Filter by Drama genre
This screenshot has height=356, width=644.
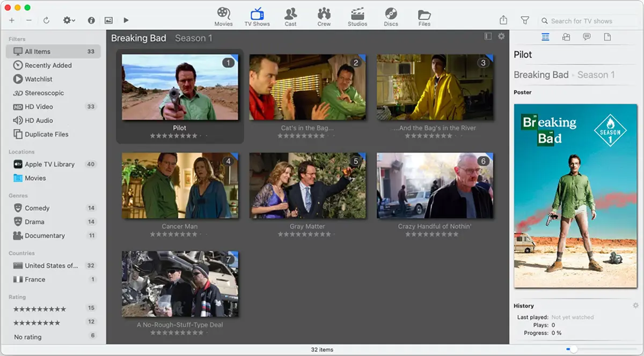pyautogui.click(x=53, y=222)
